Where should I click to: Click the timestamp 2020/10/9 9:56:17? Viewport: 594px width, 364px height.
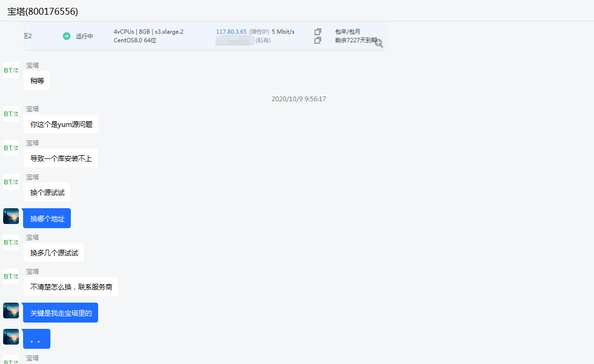pos(299,99)
